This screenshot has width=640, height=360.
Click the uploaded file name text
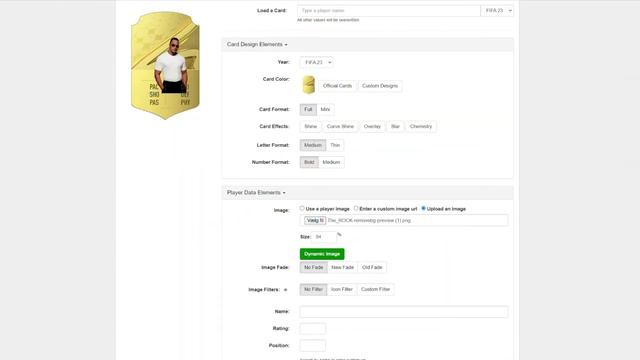[x=369, y=220]
